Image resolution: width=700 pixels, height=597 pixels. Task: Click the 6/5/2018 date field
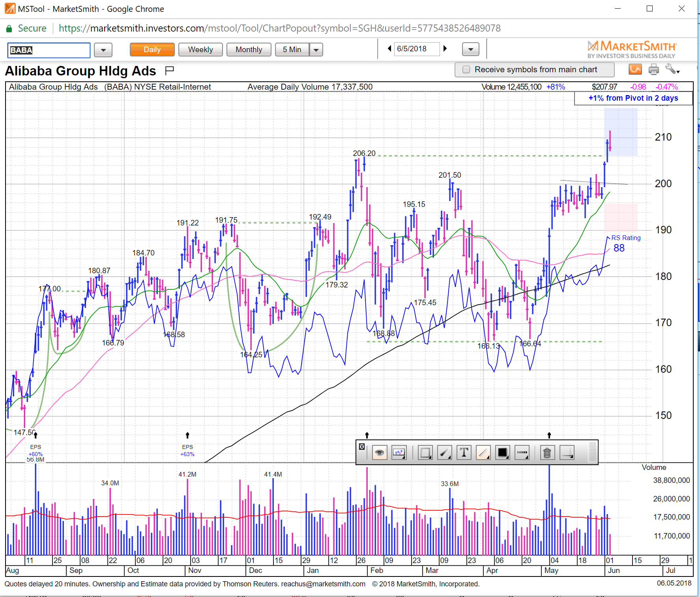417,49
